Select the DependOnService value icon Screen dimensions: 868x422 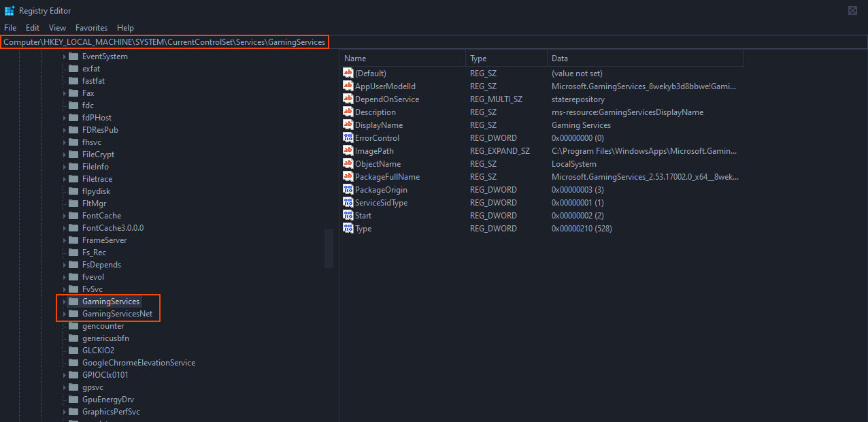click(x=348, y=99)
